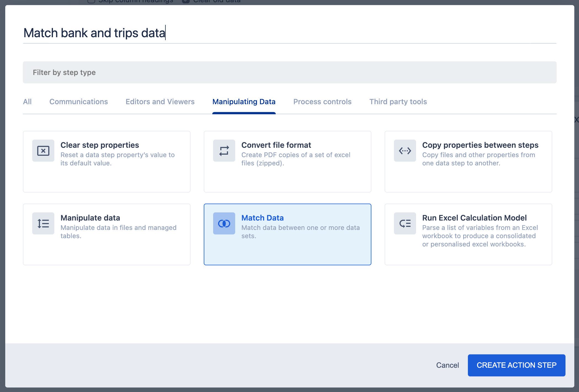
Task: Choose the Match Data step title
Action: pyautogui.click(x=262, y=218)
